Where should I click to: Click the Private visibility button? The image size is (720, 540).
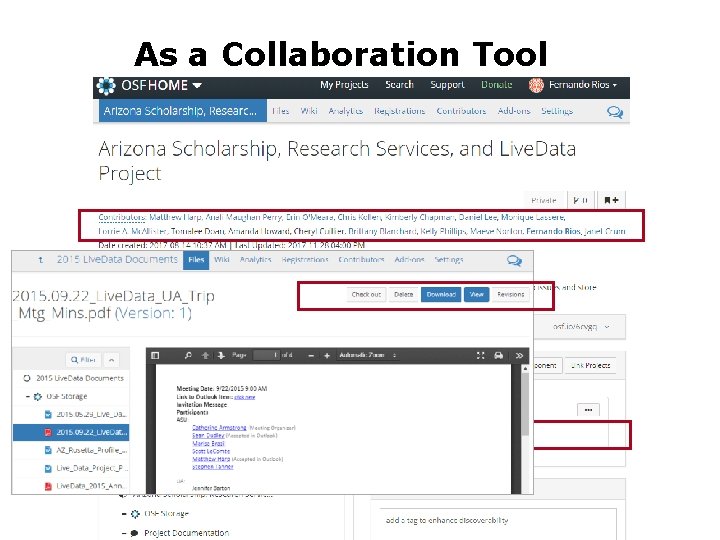(544, 200)
